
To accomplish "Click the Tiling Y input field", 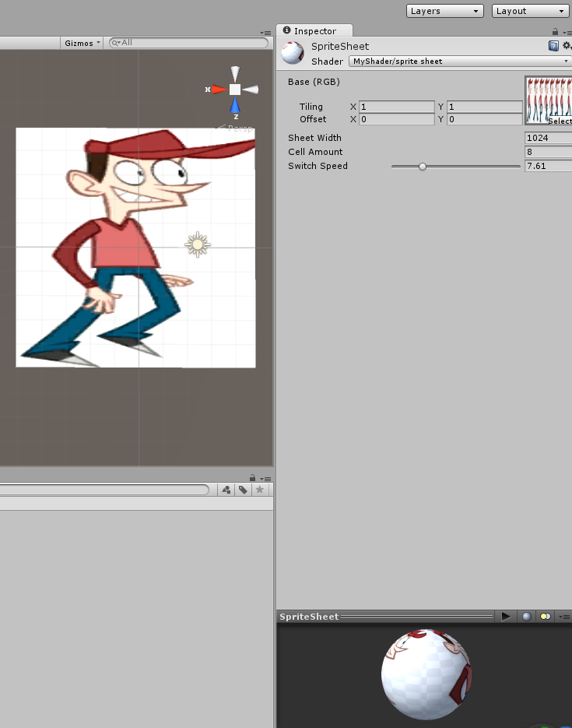I will coord(485,107).
